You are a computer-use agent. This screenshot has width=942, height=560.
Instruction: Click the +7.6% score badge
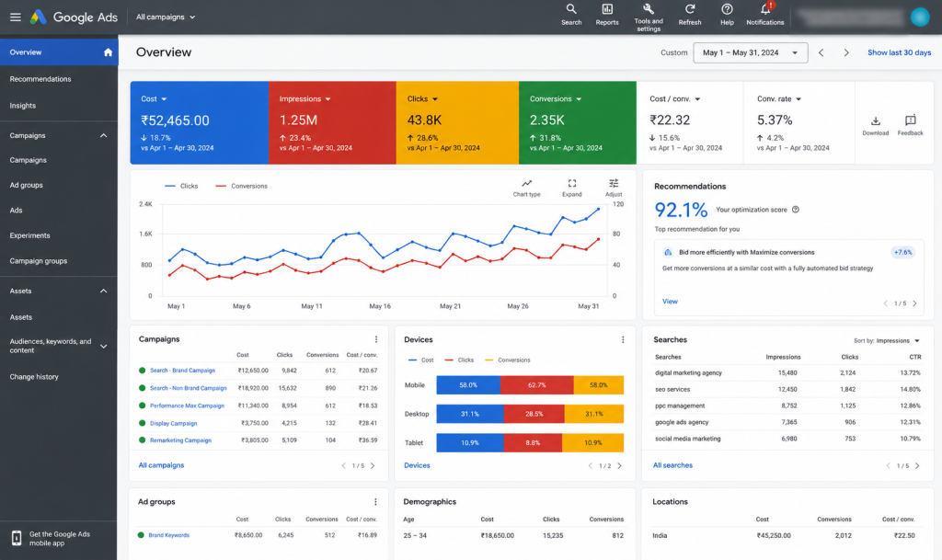point(903,253)
